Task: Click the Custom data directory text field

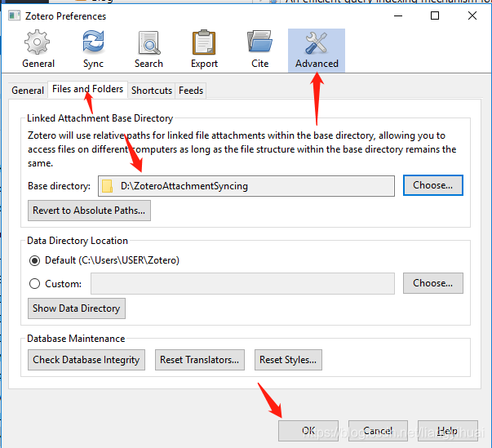Action: [x=242, y=284]
